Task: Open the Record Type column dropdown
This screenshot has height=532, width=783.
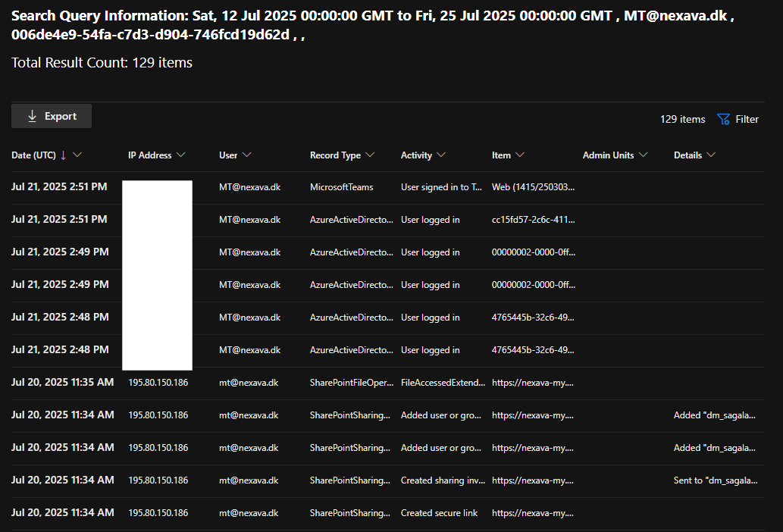Action: pos(371,155)
